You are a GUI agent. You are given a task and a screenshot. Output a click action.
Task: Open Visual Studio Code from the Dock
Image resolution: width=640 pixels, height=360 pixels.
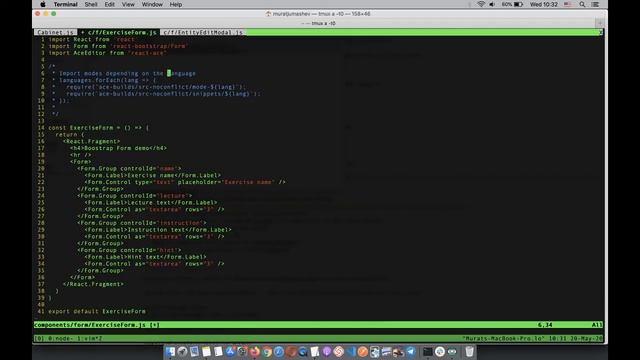tap(351, 351)
